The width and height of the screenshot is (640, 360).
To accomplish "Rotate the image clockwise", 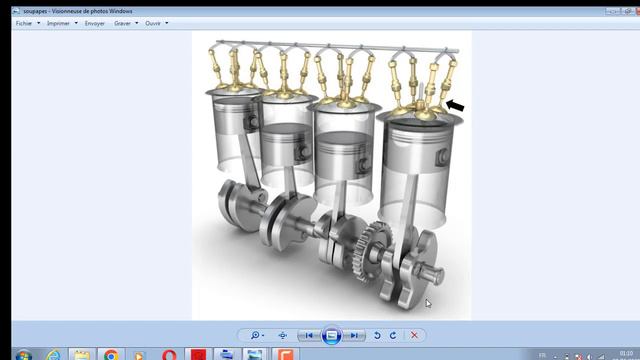I will (x=393, y=335).
